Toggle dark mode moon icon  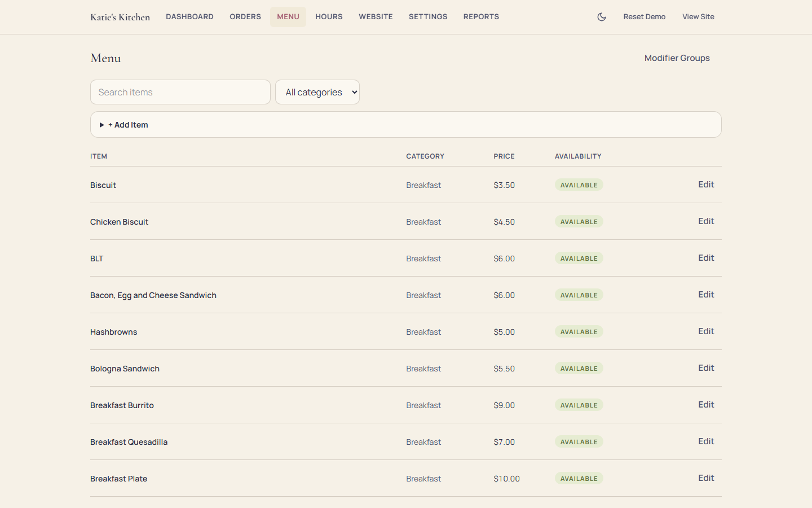[x=602, y=17]
